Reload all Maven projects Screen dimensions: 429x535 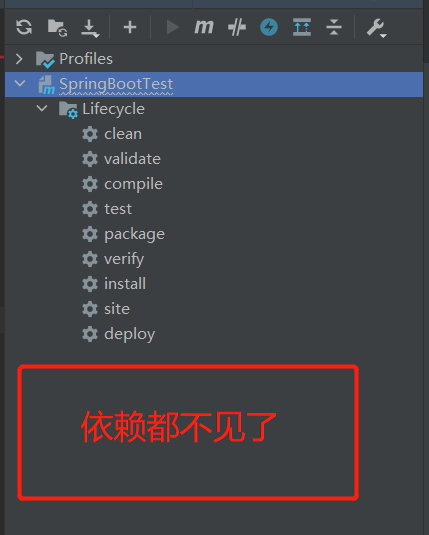point(24,27)
